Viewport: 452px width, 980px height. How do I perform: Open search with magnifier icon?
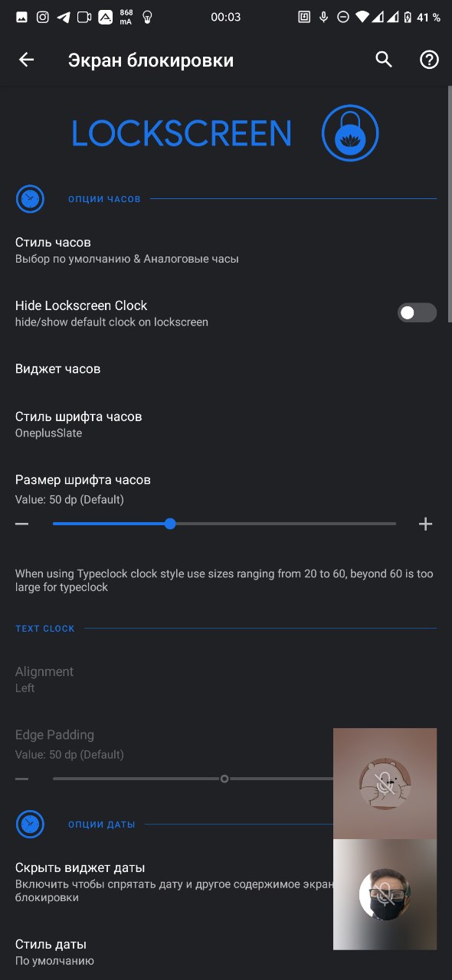pyautogui.click(x=384, y=60)
